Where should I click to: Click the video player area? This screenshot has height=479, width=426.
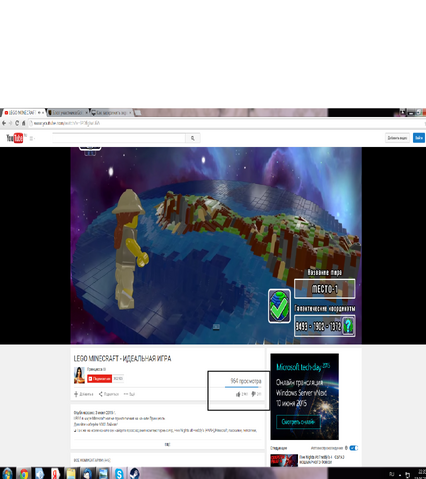216,246
